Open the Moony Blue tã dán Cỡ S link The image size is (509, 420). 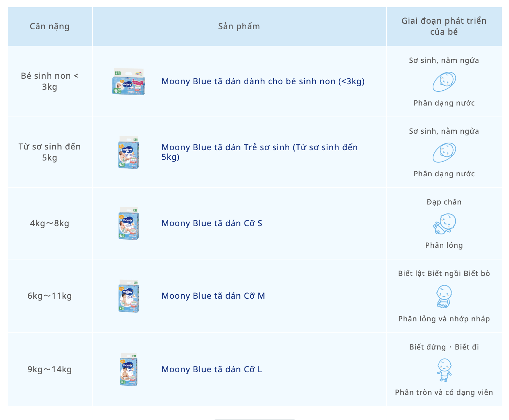tap(212, 223)
